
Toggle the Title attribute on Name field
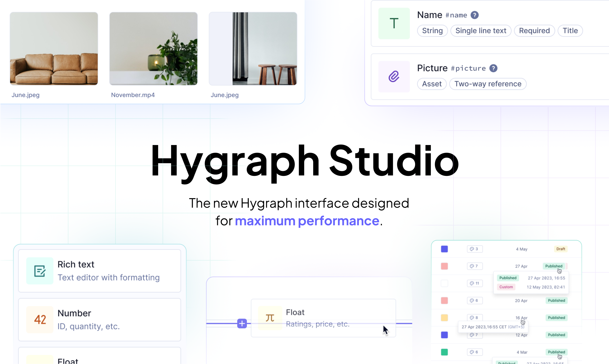tap(570, 30)
